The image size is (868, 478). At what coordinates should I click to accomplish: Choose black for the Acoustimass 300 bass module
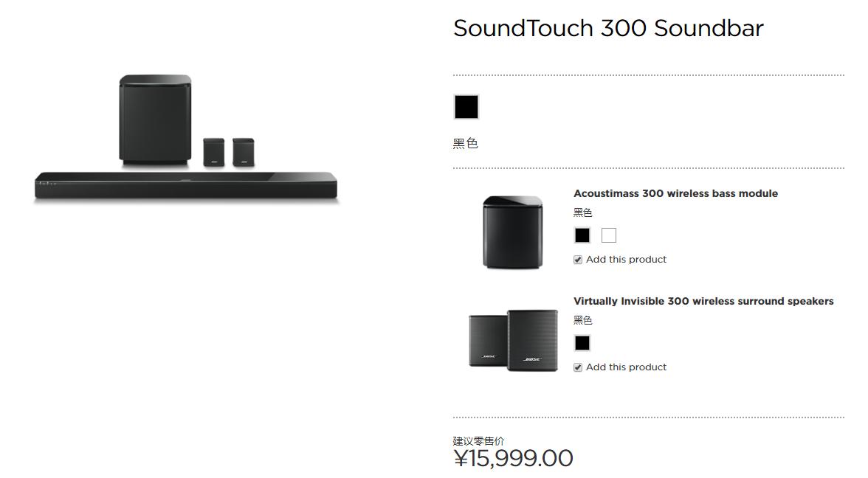coord(582,235)
